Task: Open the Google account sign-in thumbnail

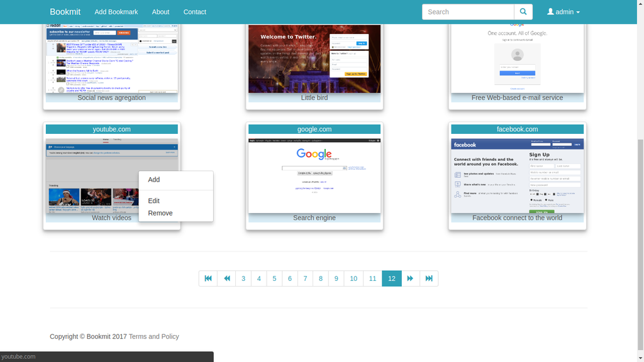Action: 517,58
